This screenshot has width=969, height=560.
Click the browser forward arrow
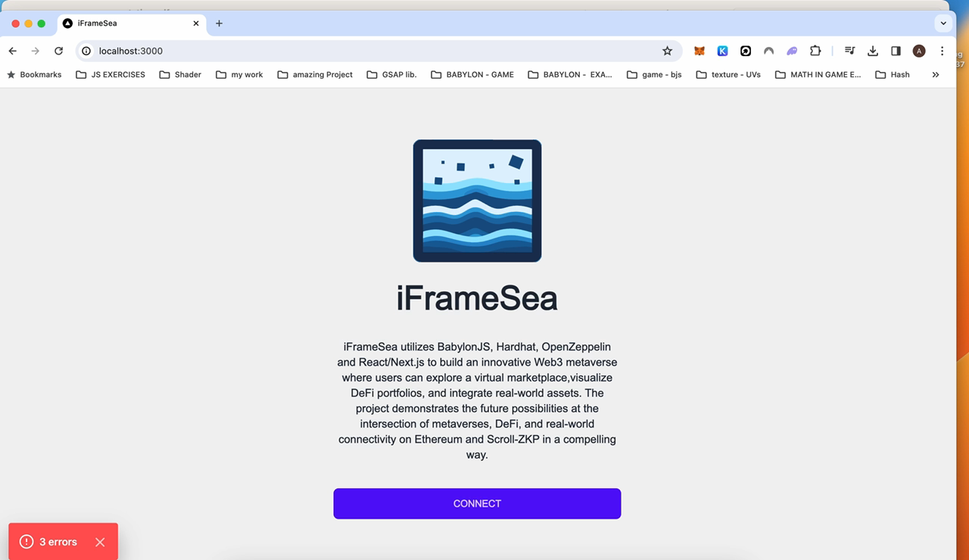point(35,51)
